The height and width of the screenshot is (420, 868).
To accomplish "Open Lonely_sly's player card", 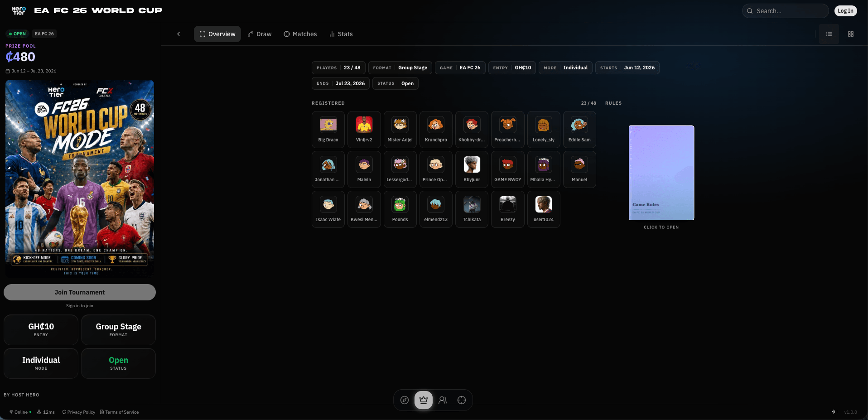I will point(544,130).
